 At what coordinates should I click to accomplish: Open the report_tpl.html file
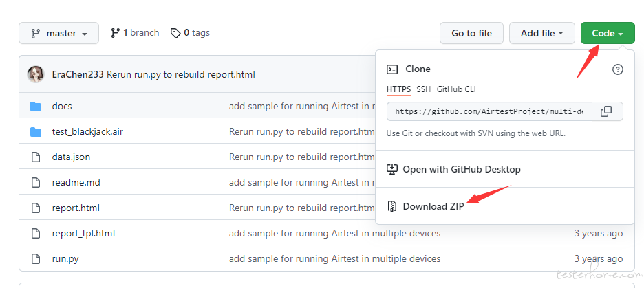click(83, 234)
